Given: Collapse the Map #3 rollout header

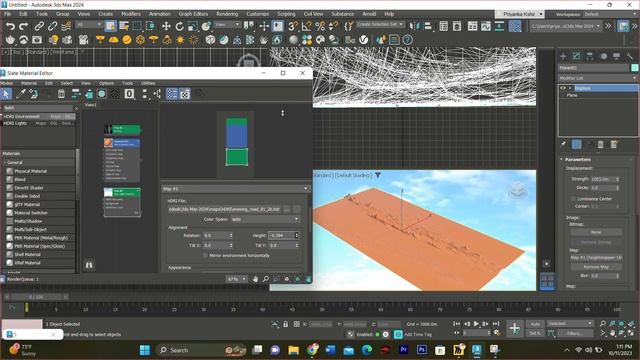Looking at the screenshot, I should [x=236, y=189].
